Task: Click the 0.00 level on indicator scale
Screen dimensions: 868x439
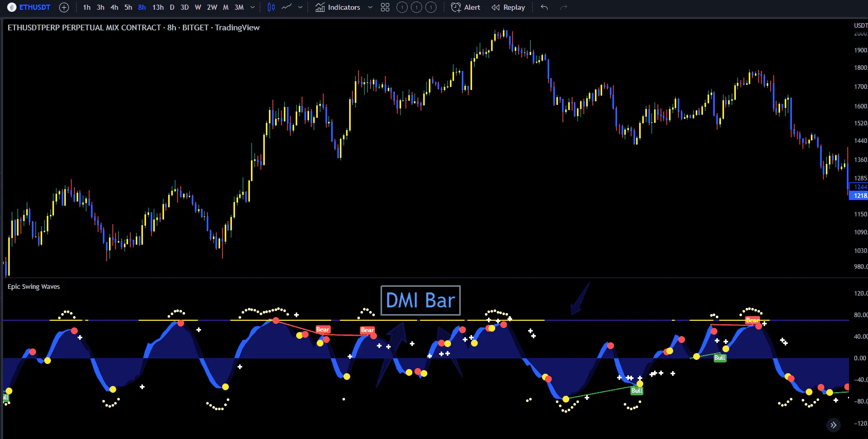Action: 860,358
